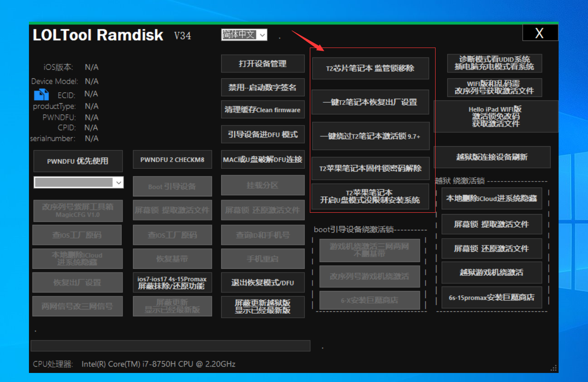Click 改序列号游戏机绕激活 button
The width and height of the screenshot is (588, 382).
pyautogui.click(x=370, y=276)
